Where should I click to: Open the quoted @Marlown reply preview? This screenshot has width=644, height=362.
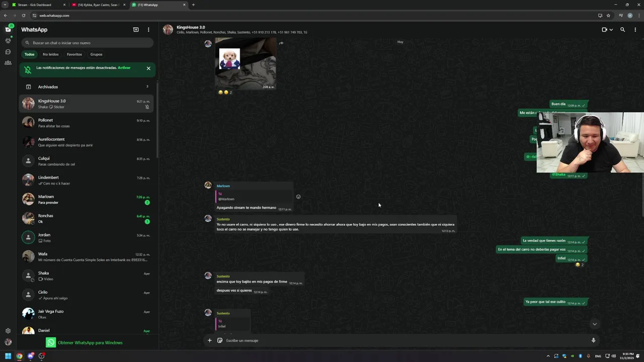tap(254, 197)
